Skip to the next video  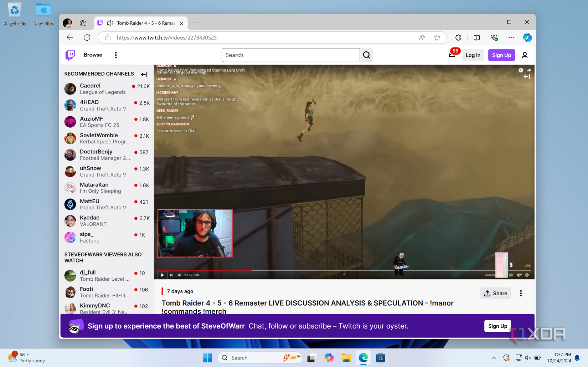(x=171, y=275)
